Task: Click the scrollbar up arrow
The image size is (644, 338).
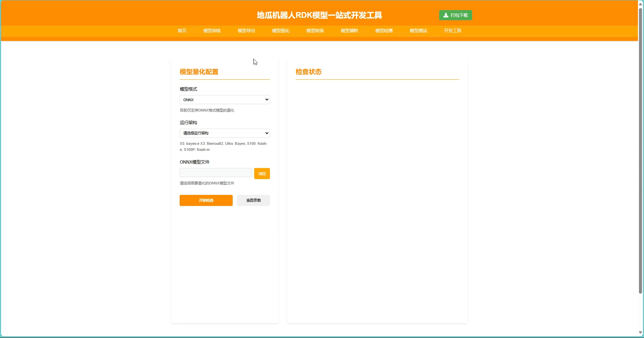Action: pyautogui.click(x=641, y=4)
